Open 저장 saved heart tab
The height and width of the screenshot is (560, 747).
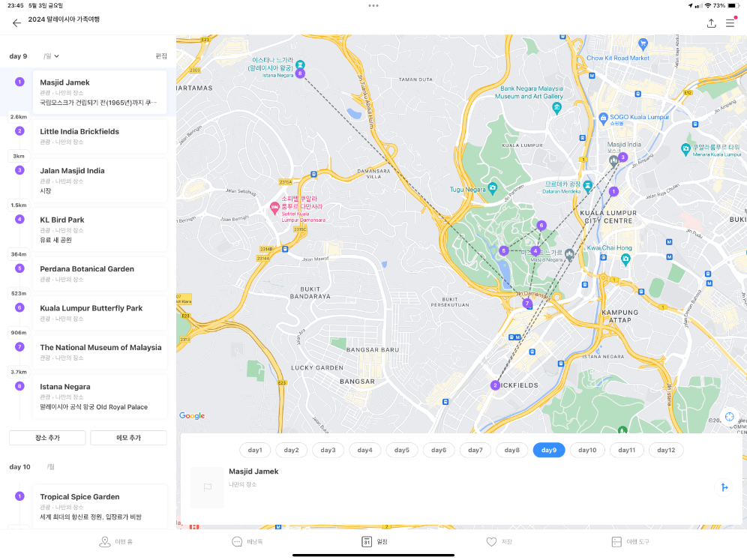499,542
